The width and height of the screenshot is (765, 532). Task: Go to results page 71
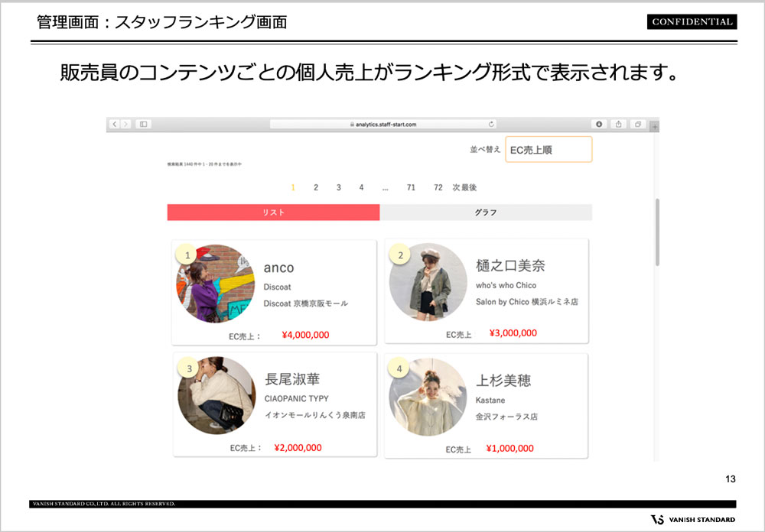pos(411,187)
